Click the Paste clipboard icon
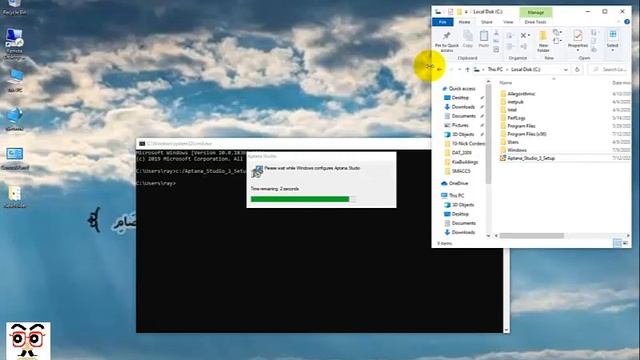 pos(484,39)
